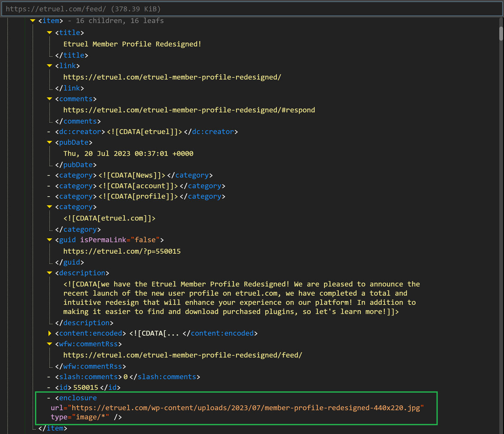Viewport: 504px width, 434px height.
Task: Click the enclosure type="image/*" attribute
Action: [x=81, y=417]
